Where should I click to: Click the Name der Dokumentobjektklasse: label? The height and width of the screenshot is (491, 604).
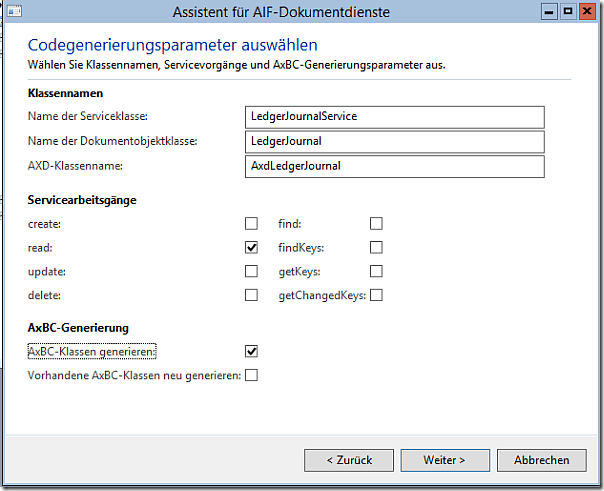(x=112, y=141)
